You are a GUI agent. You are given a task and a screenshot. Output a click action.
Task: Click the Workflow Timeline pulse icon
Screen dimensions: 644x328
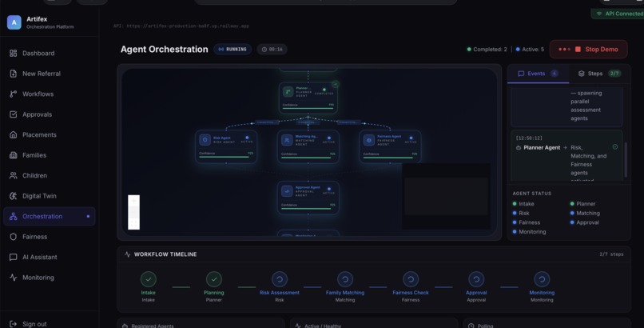[x=127, y=254]
